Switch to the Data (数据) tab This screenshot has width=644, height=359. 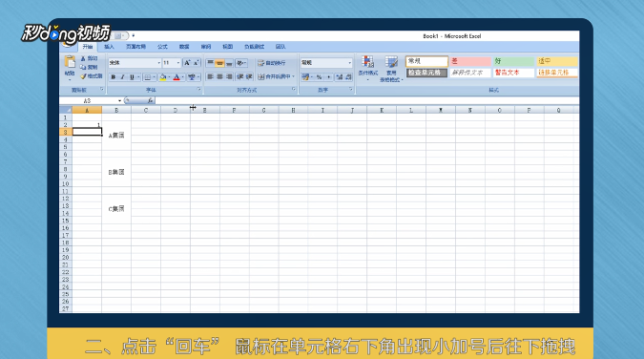click(x=184, y=47)
